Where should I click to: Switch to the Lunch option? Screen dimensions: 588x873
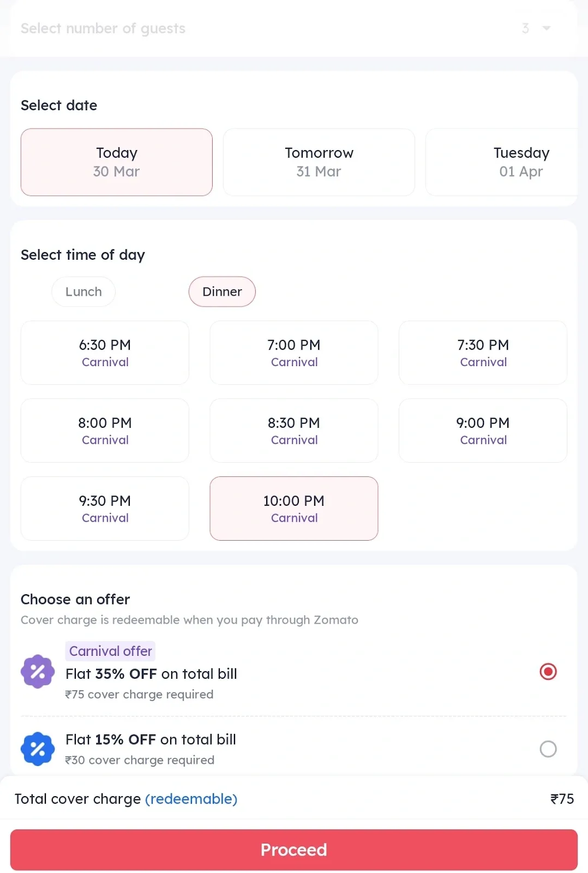83,291
